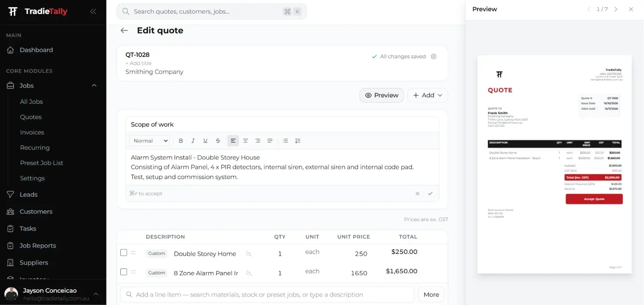Center-align the Scope of work text
Screen dimensions: 644x305
(246, 141)
